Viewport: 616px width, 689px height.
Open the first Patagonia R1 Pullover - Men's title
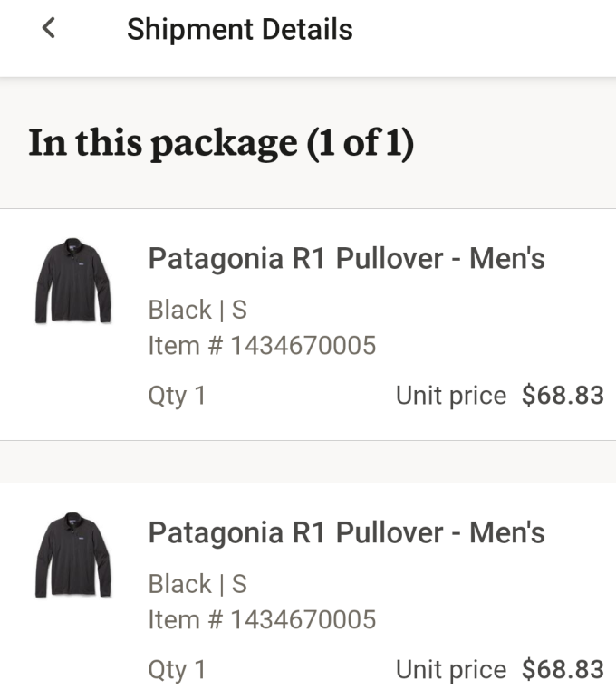346,258
